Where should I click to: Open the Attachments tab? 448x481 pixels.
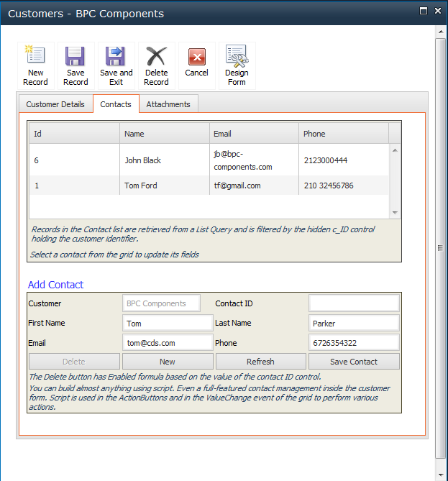tap(168, 104)
